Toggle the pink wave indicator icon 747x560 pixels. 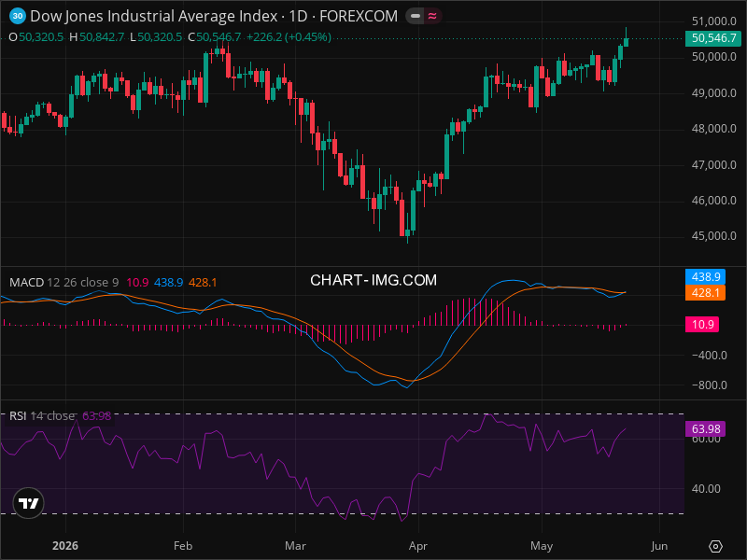(x=432, y=16)
